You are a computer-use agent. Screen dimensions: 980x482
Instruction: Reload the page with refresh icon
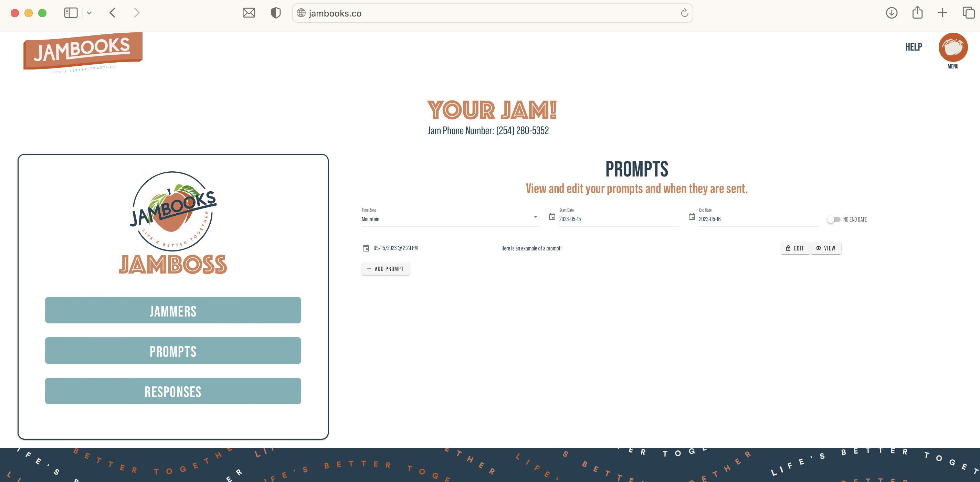click(684, 13)
